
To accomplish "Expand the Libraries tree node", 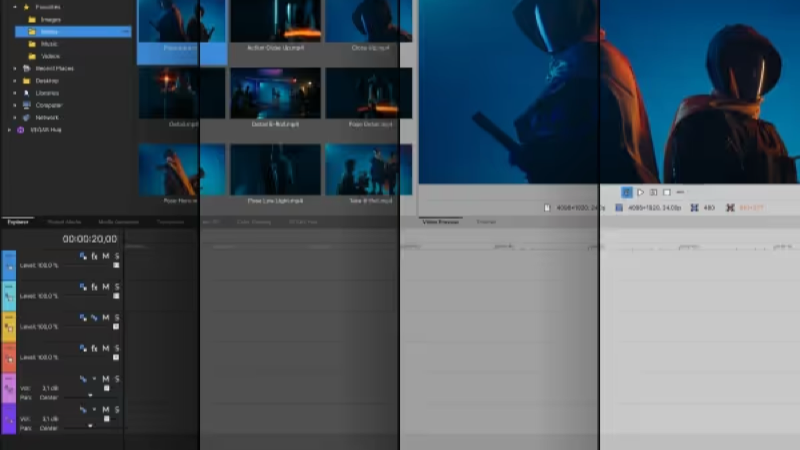I will click(x=15, y=93).
